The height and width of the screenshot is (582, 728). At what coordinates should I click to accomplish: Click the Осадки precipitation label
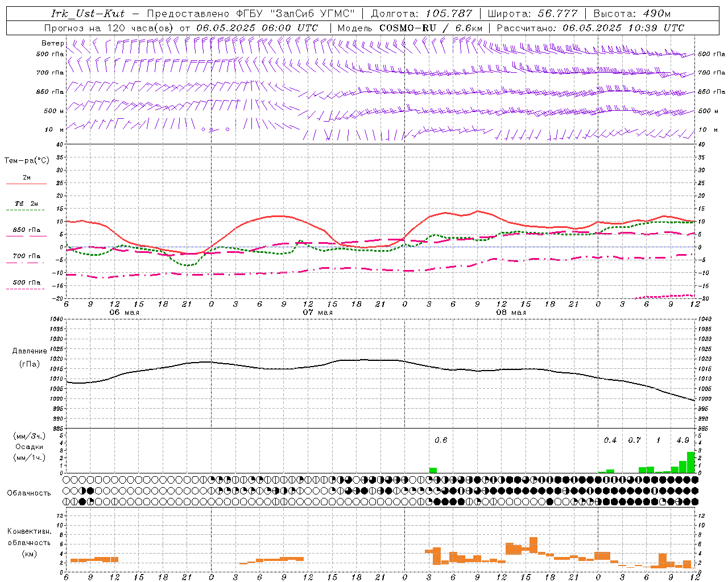click(30, 447)
